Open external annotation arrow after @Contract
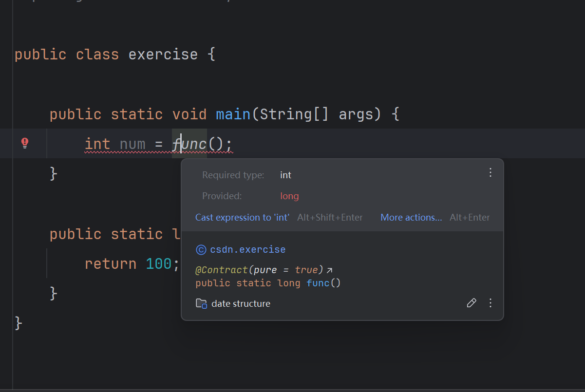This screenshot has width=585, height=392. pyautogui.click(x=330, y=270)
